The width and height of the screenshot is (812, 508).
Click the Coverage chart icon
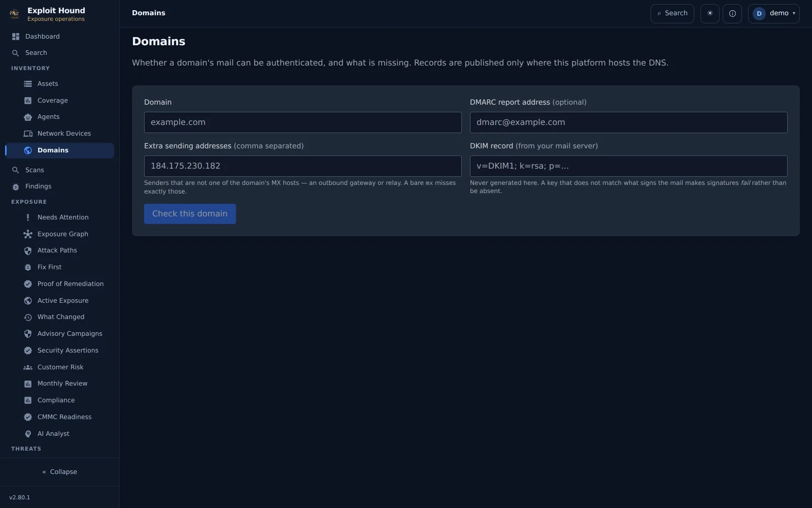pos(28,101)
